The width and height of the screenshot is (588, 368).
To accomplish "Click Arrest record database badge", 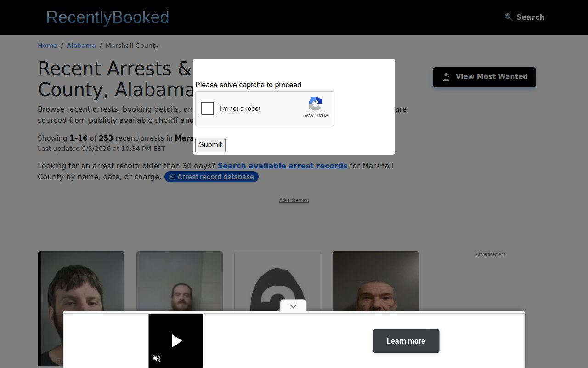I will coord(211,177).
